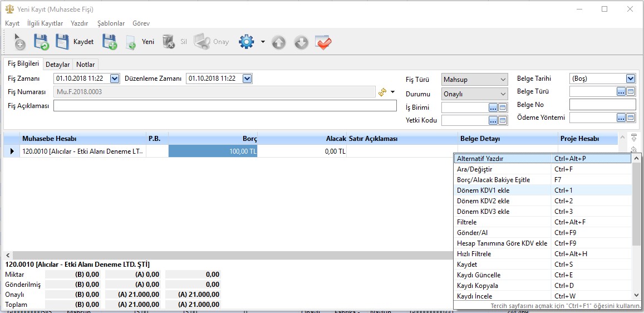Expand the Durumu dropdown
Screen dimensions: 644x313
tap(503, 94)
